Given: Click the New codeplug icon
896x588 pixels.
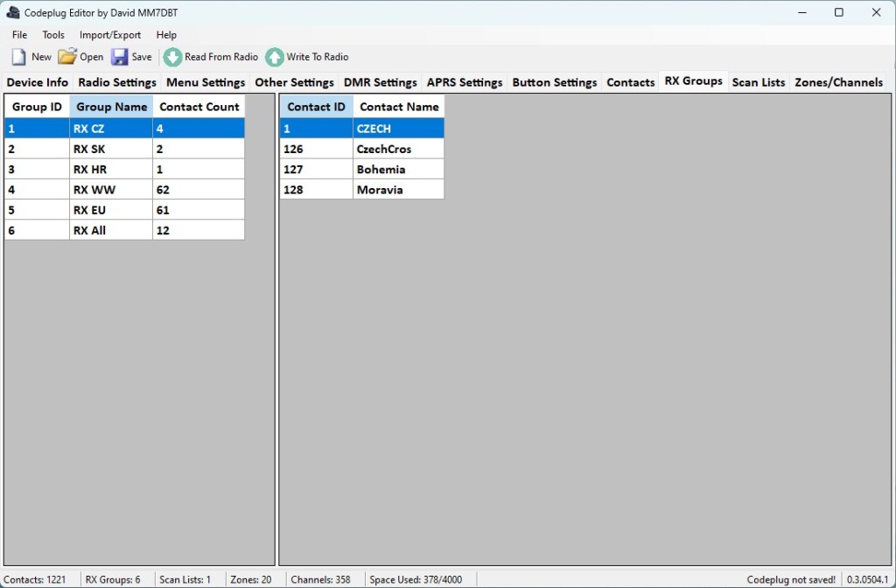Looking at the screenshot, I should [x=19, y=57].
